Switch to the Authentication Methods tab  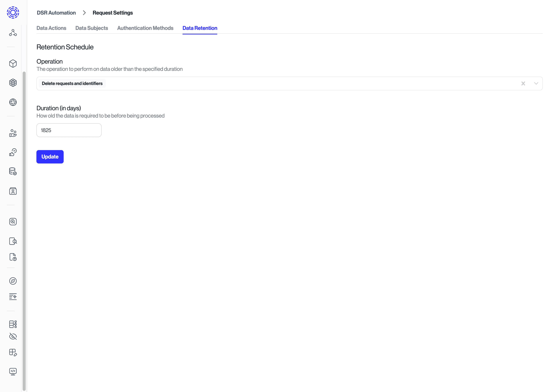[x=145, y=28]
